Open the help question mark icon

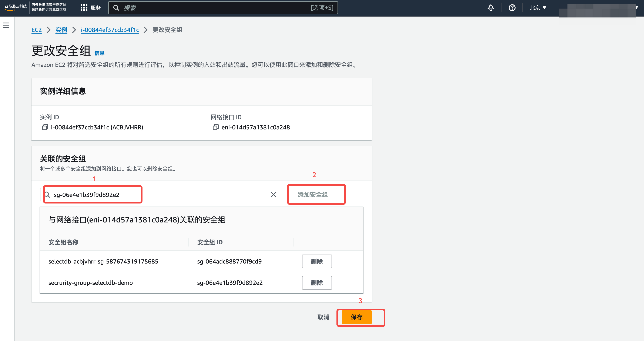pos(512,8)
